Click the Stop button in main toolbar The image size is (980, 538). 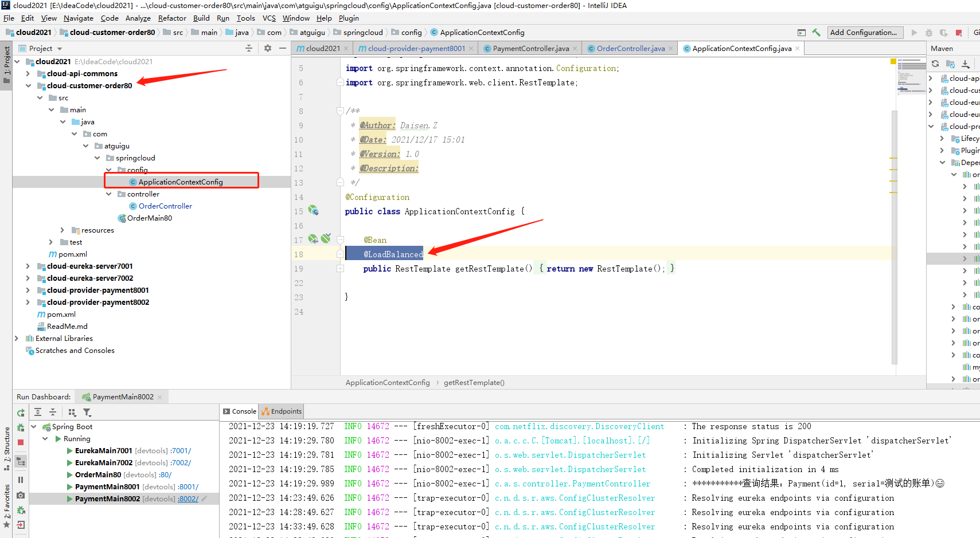click(959, 33)
